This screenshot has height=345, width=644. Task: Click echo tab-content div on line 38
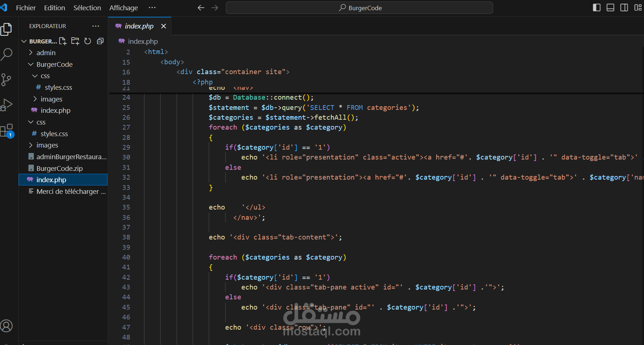pyautogui.click(x=275, y=237)
